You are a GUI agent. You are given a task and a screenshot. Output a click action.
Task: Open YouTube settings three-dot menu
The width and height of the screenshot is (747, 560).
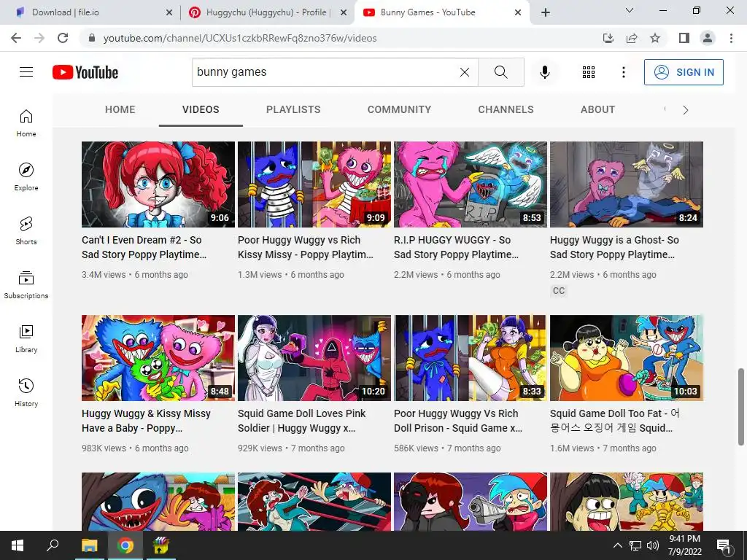coord(623,72)
